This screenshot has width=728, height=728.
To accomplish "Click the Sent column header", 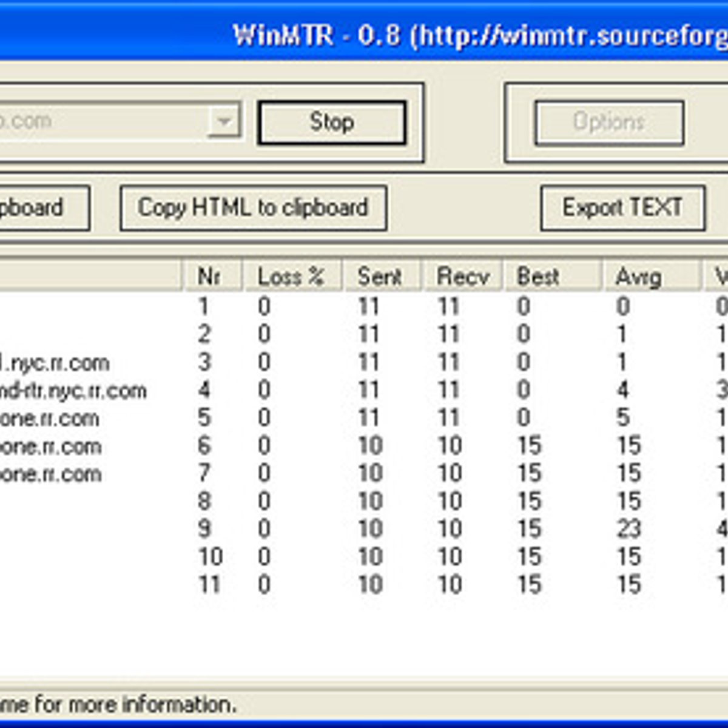I will pos(382,277).
